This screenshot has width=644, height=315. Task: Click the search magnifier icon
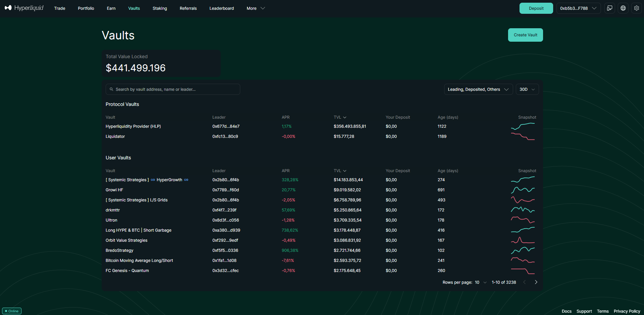click(x=111, y=89)
